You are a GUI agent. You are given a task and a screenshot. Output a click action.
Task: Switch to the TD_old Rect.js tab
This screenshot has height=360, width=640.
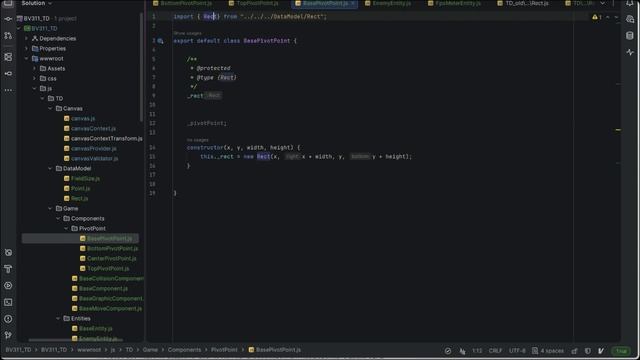pyautogui.click(x=523, y=3)
